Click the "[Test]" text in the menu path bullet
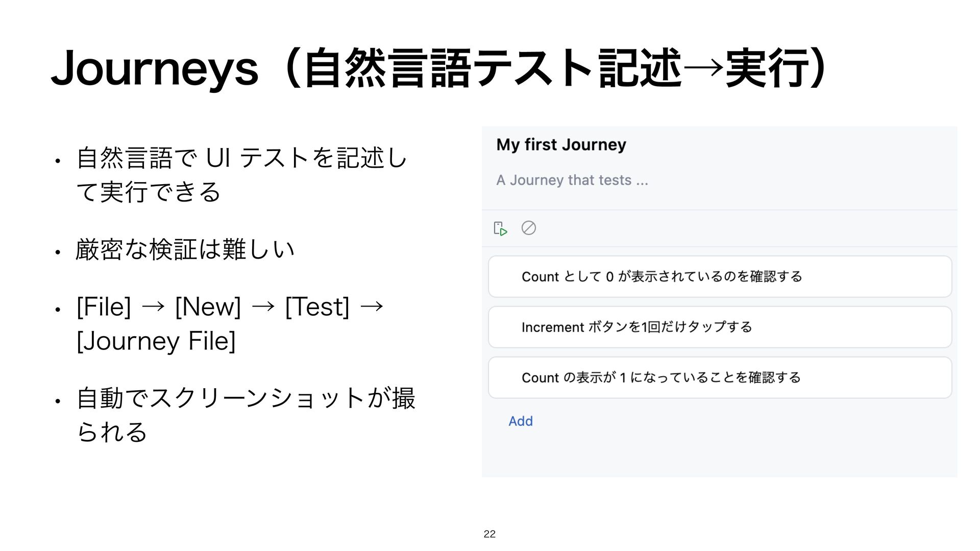The height and width of the screenshot is (551, 980). 317,307
